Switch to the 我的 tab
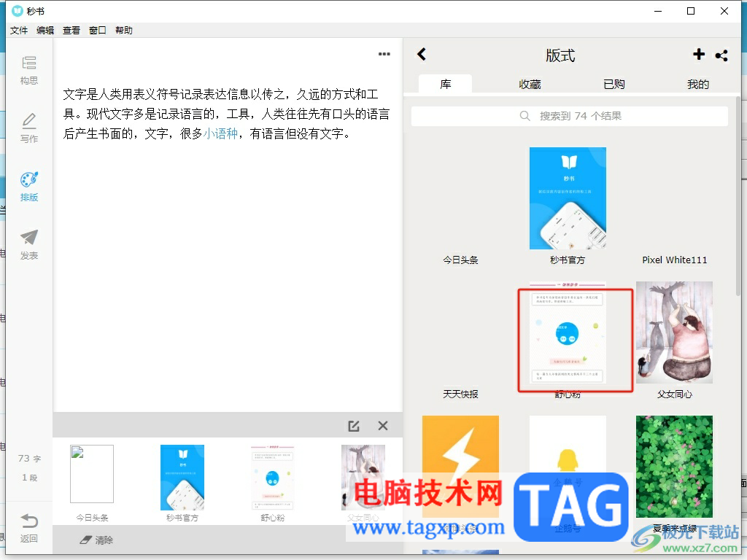Screen dimensions: 747x560 (698, 85)
